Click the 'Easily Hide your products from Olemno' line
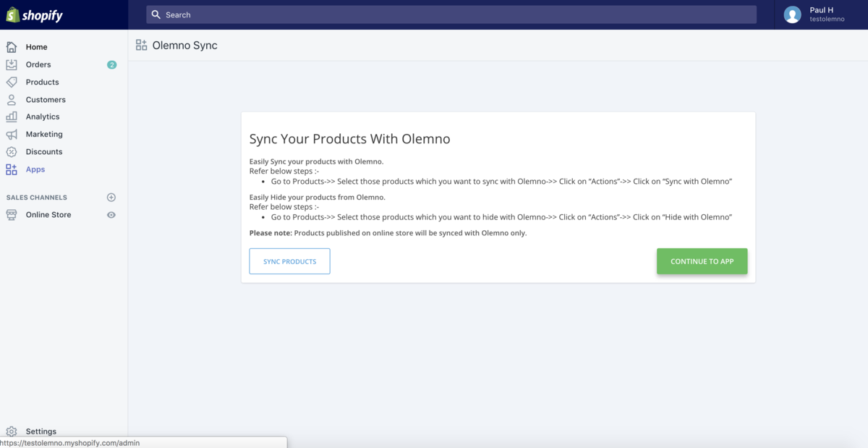Image resolution: width=868 pixels, height=448 pixels. (x=318, y=197)
